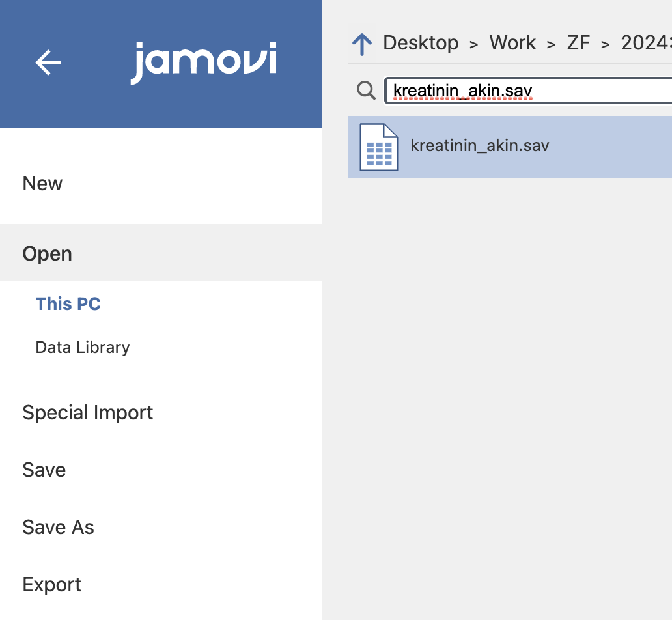Screen dimensions: 672x620
Task: Click Save As in the menu
Action: pos(59,527)
